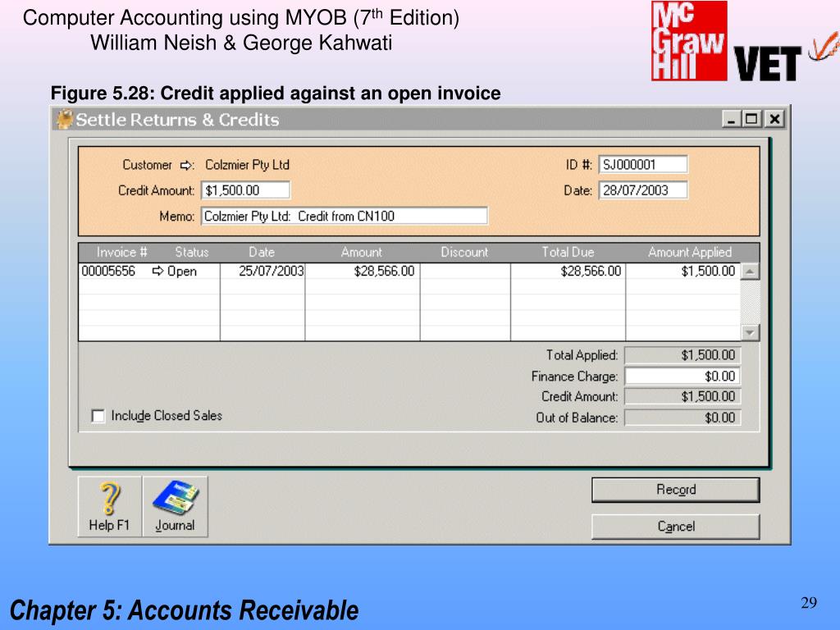Close the Settle Returns & Credits window
Image resolution: width=840 pixels, height=630 pixels.
point(774,119)
